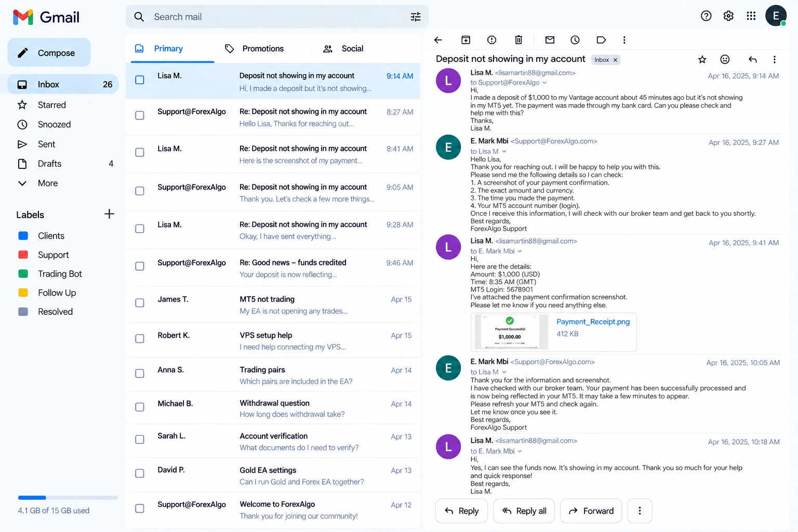Add emoji reaction to first message
Viewport: 798px width, 532px height.
coord(725,60)
